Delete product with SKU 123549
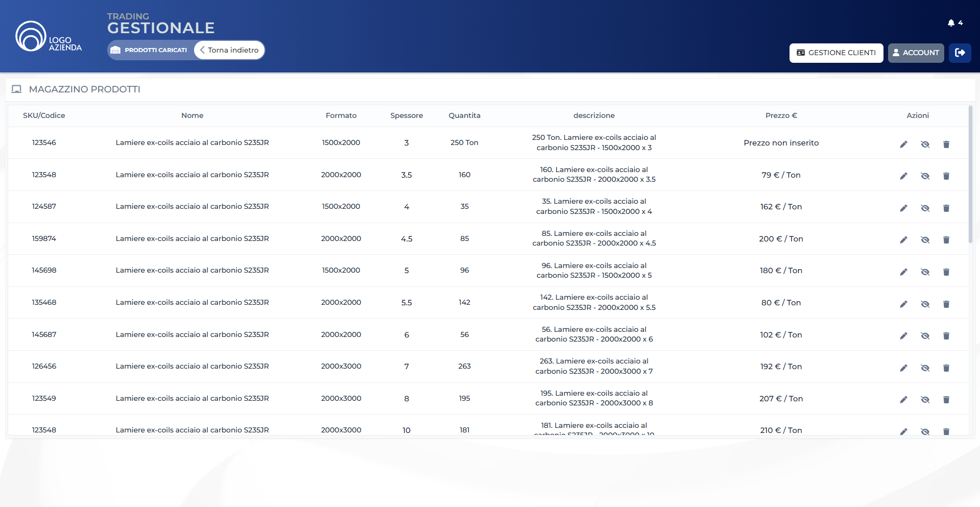980x507 pixels. tap(946, 400)
